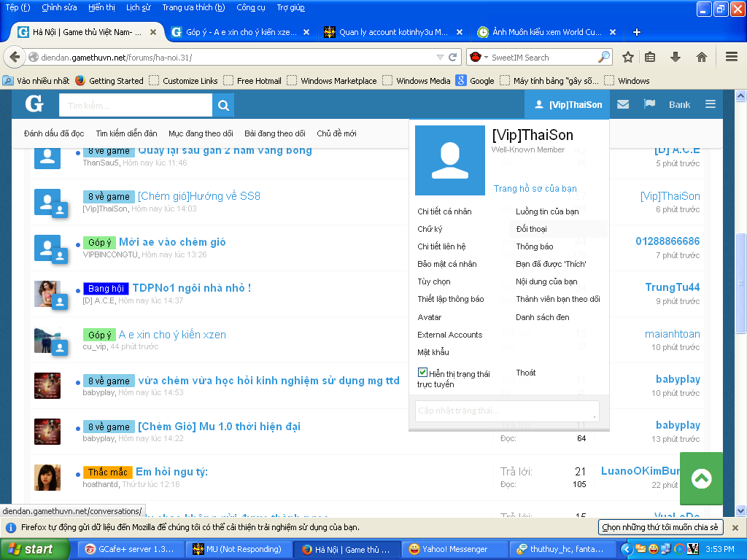747x560 pixels.
Task: Click the green scroll-to-top arrow button
Action: click(x=701, y=478)
